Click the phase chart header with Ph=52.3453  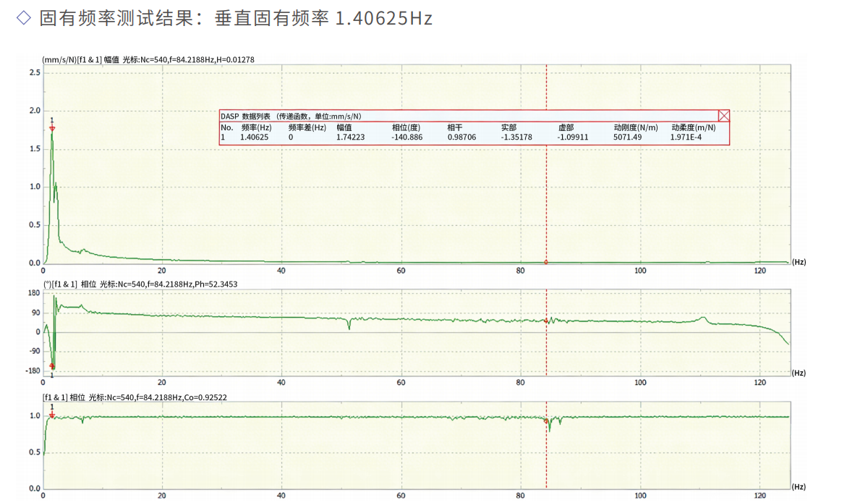140,284
